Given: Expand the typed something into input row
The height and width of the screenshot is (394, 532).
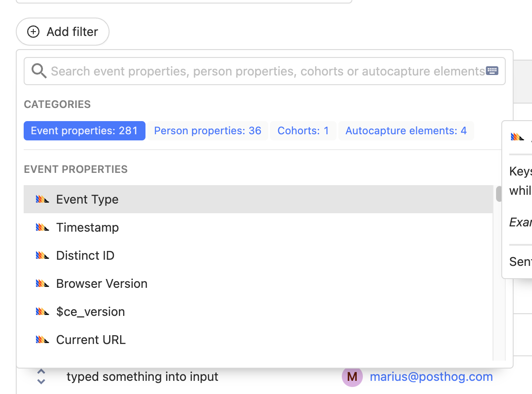Looking at the screenshot, I should pyautogui.click(x=41, y=376).
